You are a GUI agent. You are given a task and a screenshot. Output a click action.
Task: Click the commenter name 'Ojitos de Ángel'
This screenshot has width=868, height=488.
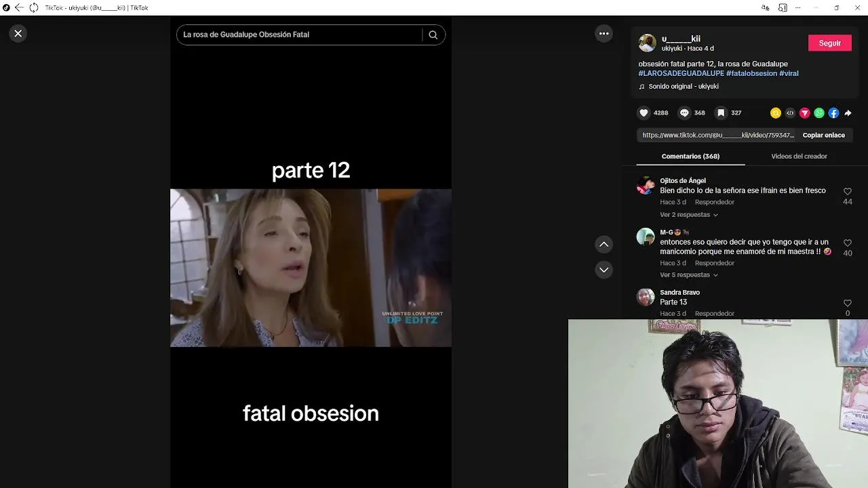pos(683,181)
